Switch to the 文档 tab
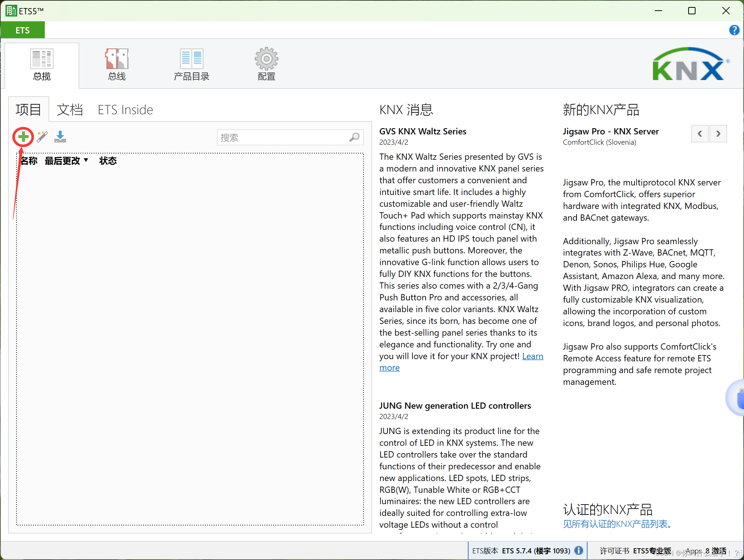Image resolution: width=744 pixels, height=560 pixels. pyautogui.click(x=70, y=109)
